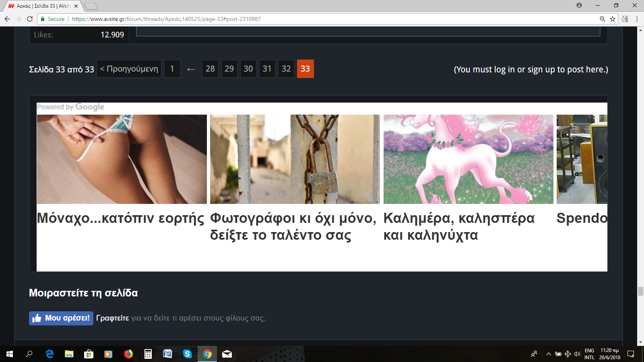Image resolution: width=644 pixels, height=362 pixels.
Task: Open the Calculator app in taskbar
Action: point(148,354)
